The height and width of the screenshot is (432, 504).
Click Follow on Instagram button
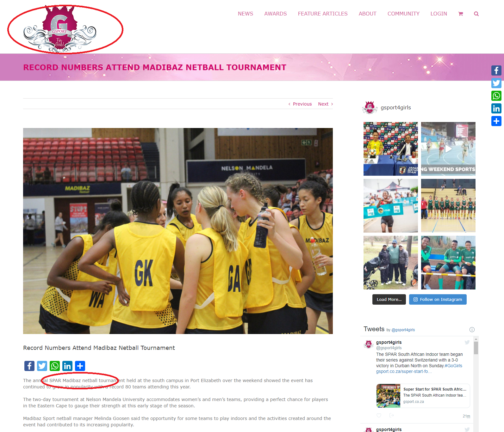coord(438,300)
